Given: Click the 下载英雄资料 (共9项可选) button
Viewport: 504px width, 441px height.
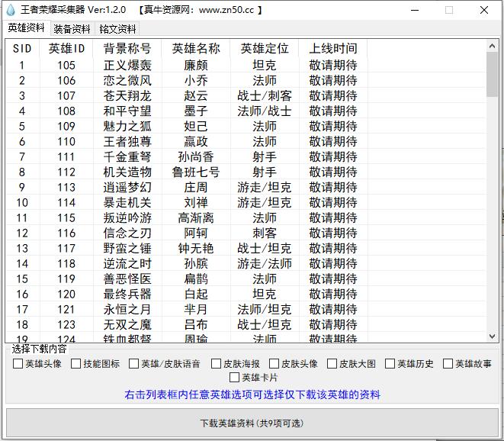Looking at the screenshot, I should click(252, 423).
